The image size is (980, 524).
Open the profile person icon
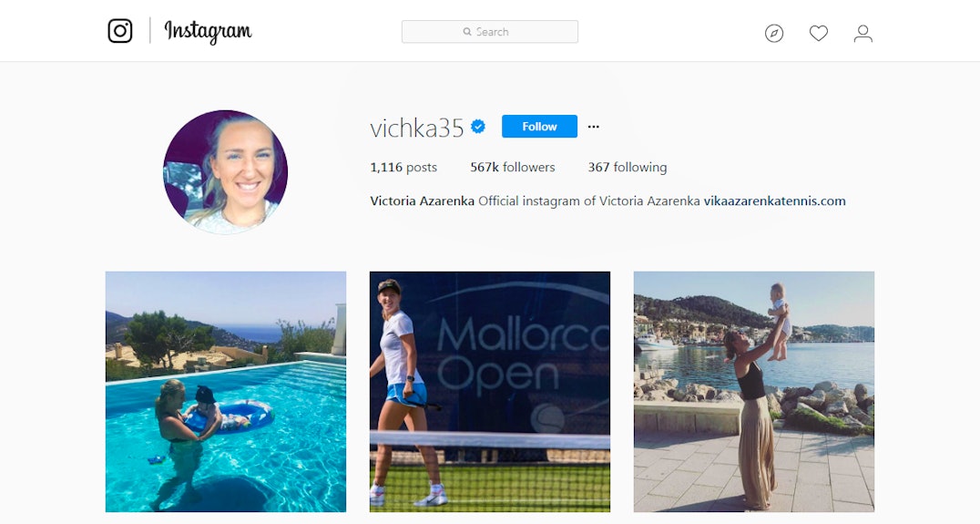(x=863, y=33)
